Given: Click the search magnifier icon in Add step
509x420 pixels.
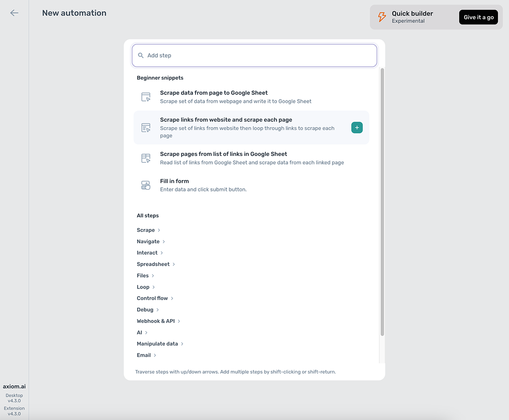Looking at the screenshot, I should click(x=141, y=56).
